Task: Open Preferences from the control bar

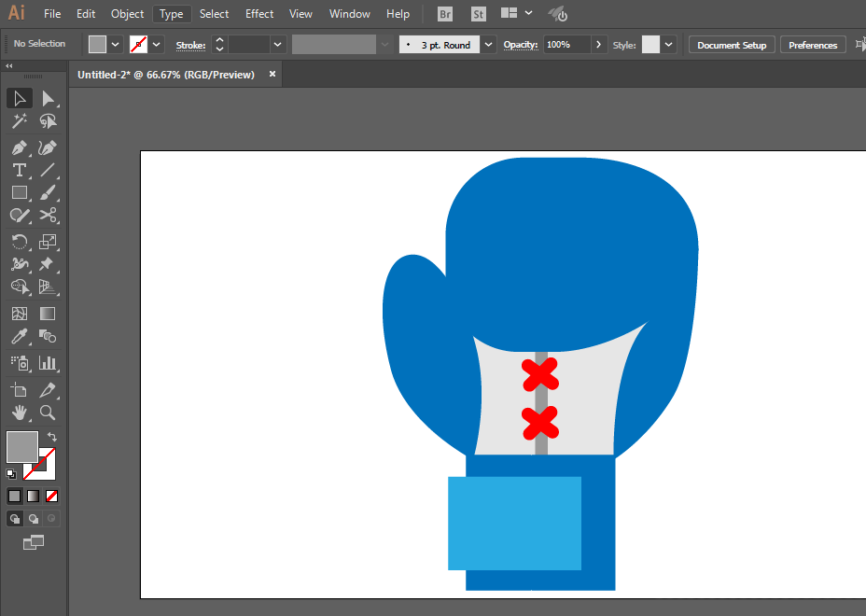Action: coord(813,45)
